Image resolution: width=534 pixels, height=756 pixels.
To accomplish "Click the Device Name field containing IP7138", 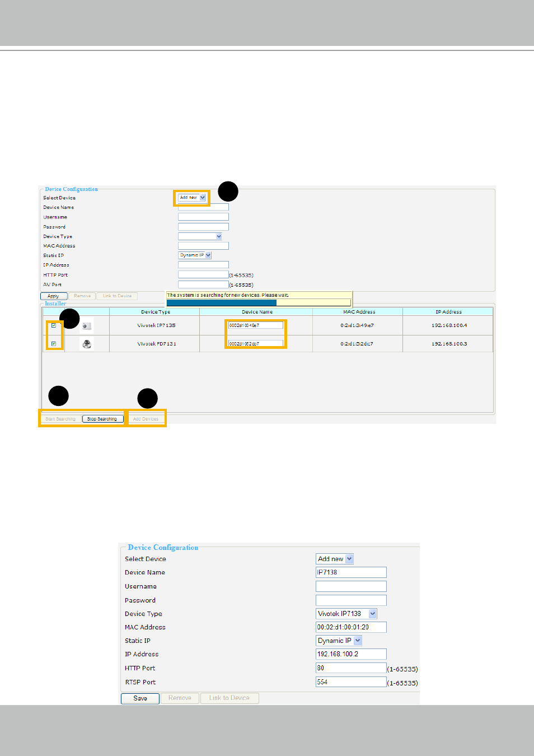I will pyautogui.click(x=351, y=572).
